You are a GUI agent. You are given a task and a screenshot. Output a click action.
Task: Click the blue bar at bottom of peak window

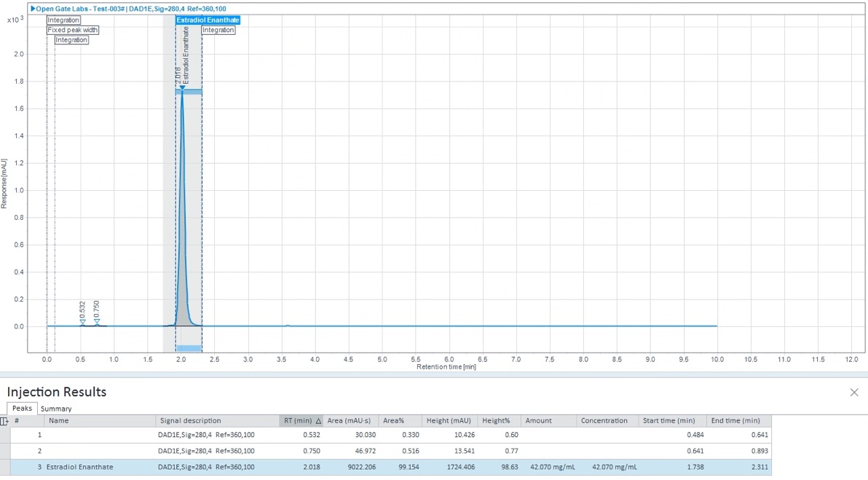189,348
